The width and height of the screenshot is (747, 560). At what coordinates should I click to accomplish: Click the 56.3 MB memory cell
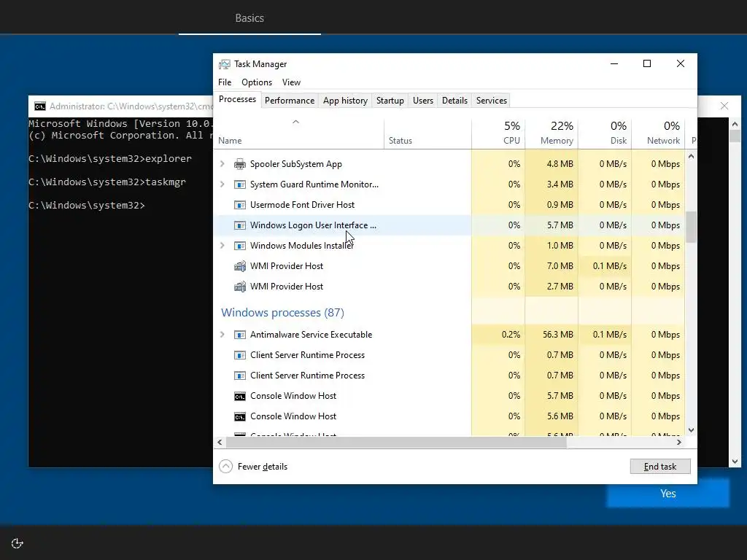tap(551, 335)
